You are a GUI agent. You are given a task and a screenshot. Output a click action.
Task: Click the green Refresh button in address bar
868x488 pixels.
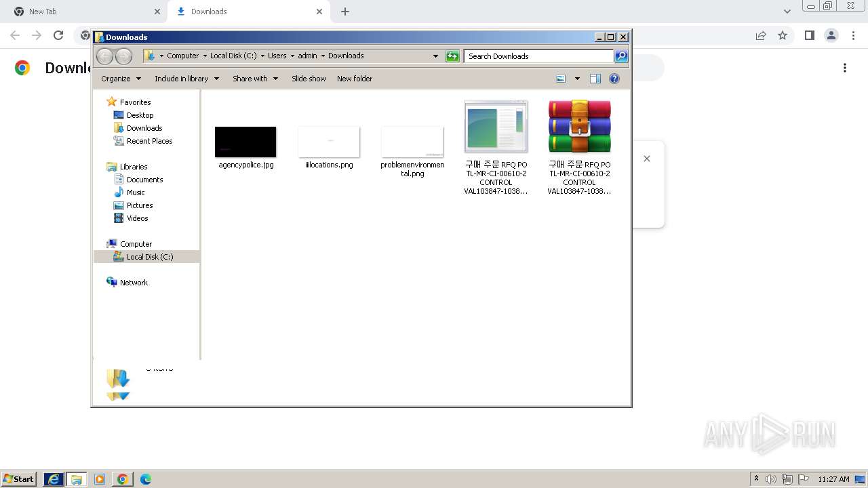452,56
